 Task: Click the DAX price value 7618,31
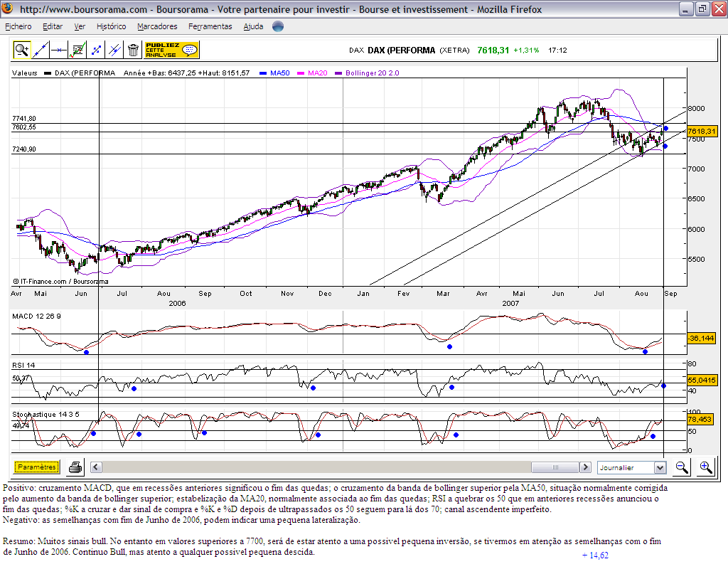tap(493, 50)
